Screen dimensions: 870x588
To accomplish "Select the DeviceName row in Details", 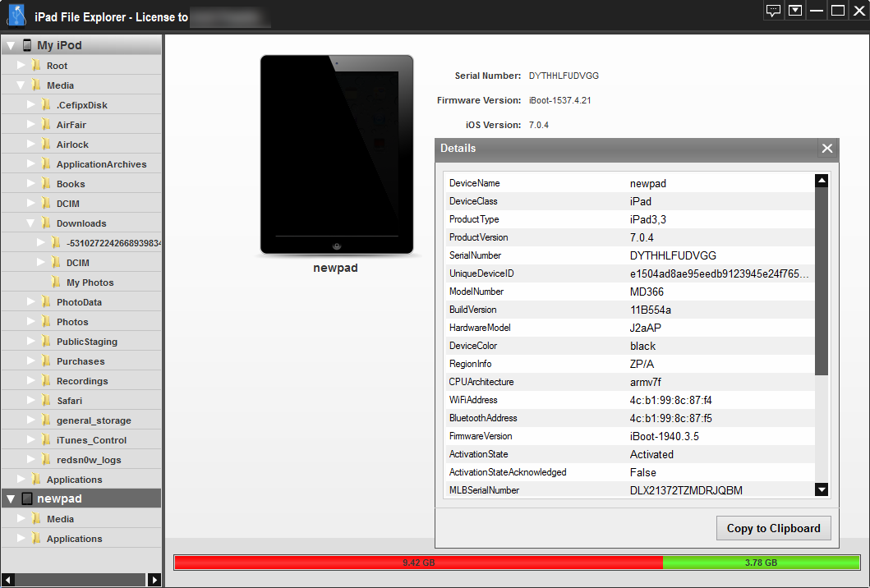I will coord(628,183).
